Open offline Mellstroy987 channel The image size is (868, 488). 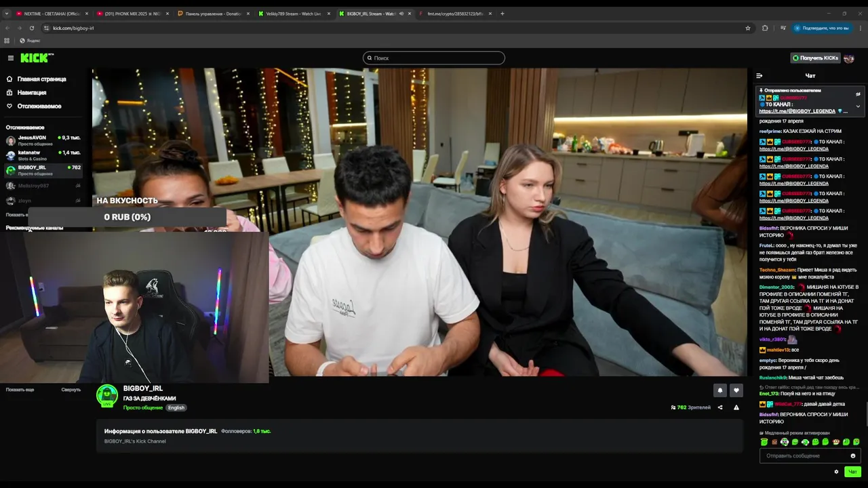[43, 186]
